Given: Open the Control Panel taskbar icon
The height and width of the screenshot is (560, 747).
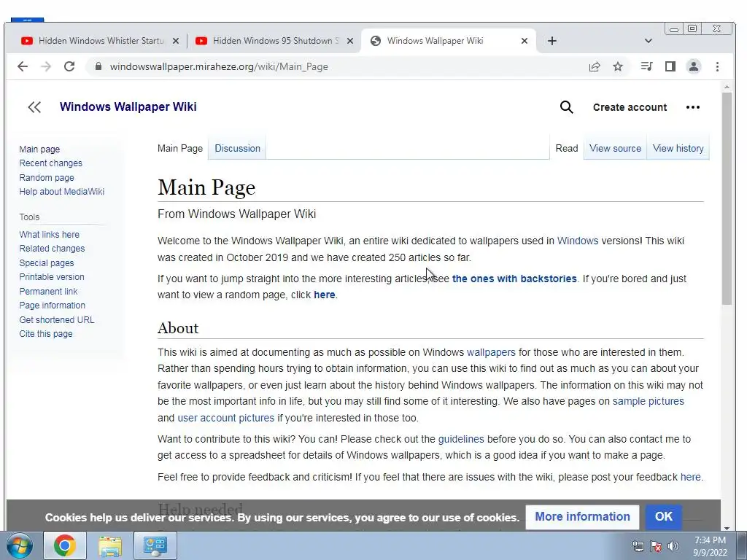Looking at the screenshot, I should (155, 545).
